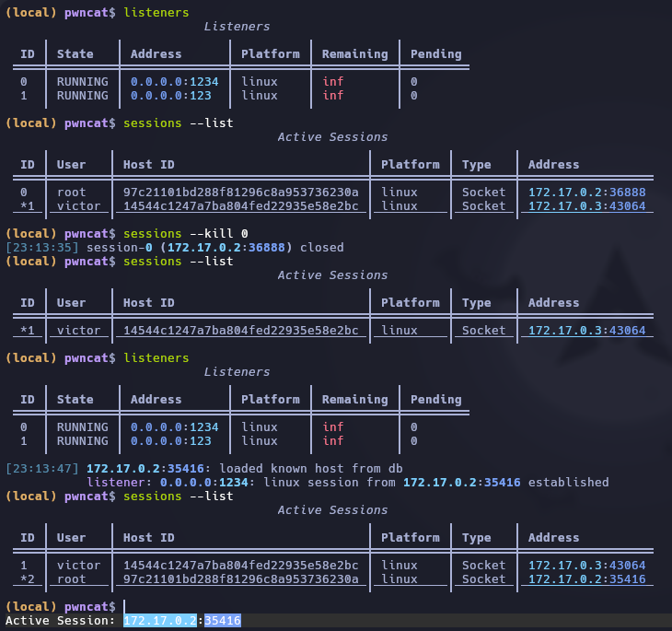Click root's Host ID in the last sessions table
This screenshot has width=672, height=631.
[240, 579]
